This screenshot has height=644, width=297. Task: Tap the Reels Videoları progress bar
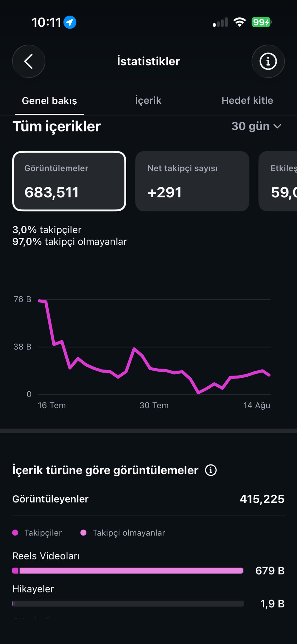128,570
